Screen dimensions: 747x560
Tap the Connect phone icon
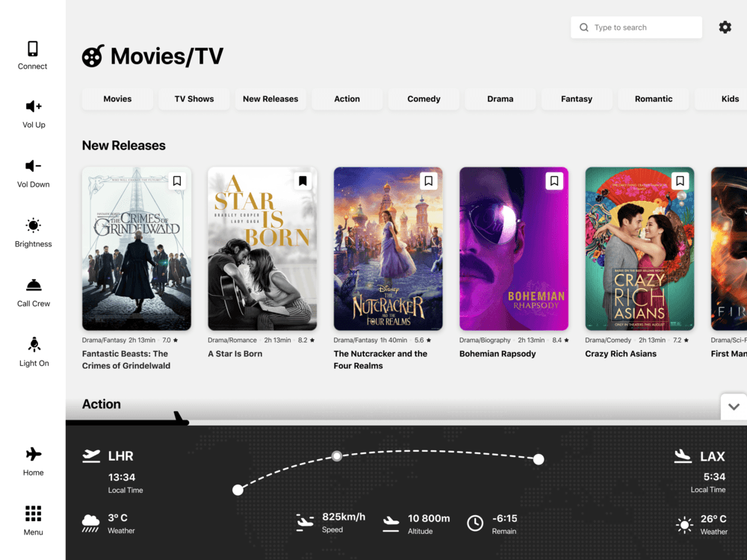[33, 49]
